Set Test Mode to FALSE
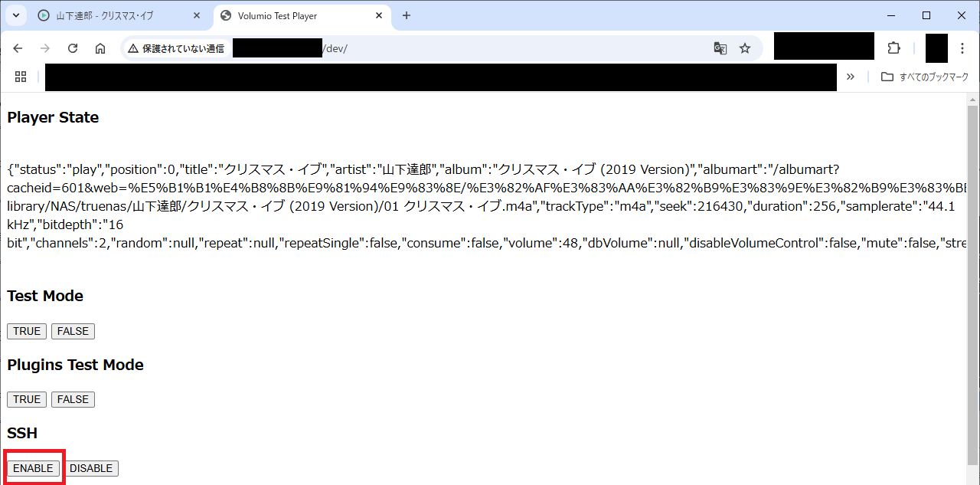This screenshot has width=980, height=485. [x=73, y=331]
